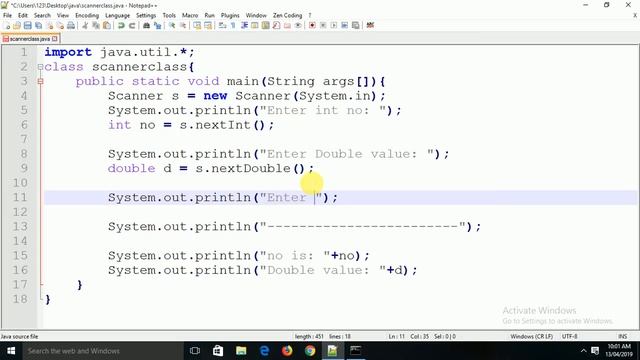Open the Macro menu
This screenshot has width=640, height=360.
coord(190,16)
